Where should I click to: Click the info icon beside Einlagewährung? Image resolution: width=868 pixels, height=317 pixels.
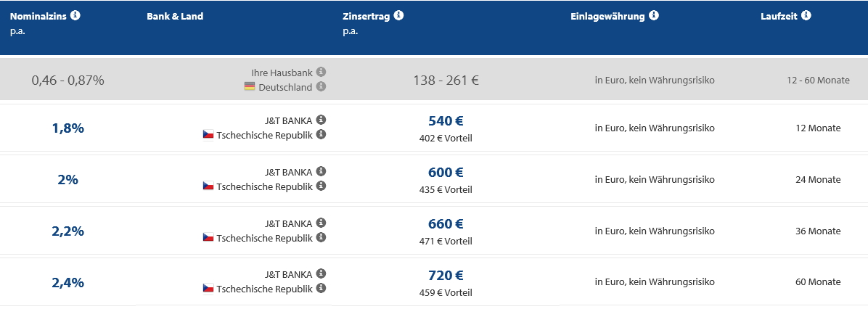654,15
